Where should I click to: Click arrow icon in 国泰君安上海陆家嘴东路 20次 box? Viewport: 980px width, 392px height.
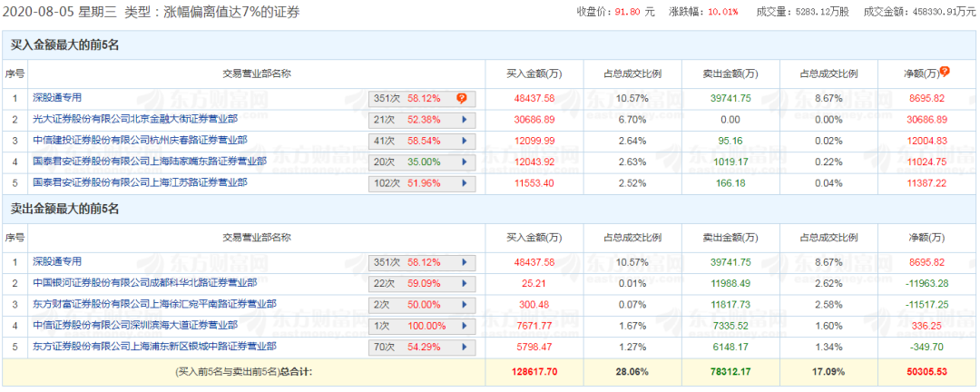point(464,162)
